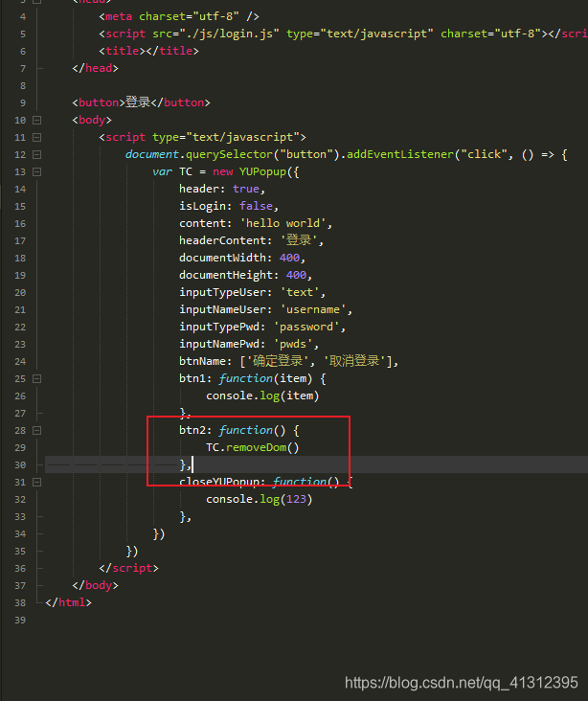Image resolution: width=588 pixels, height=701 pixels.
Task: Collapse the closeYUPopup function fold marker
Action: coord(37,483)
